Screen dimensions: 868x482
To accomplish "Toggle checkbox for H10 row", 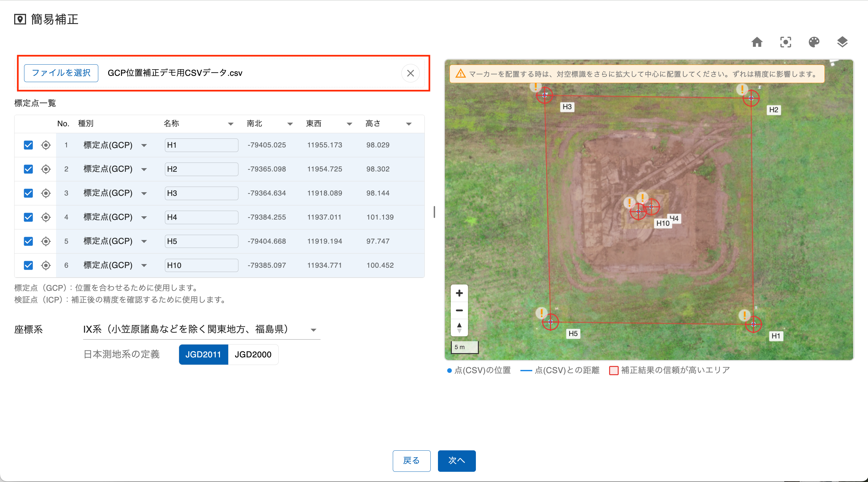I will tap(28, 265).
